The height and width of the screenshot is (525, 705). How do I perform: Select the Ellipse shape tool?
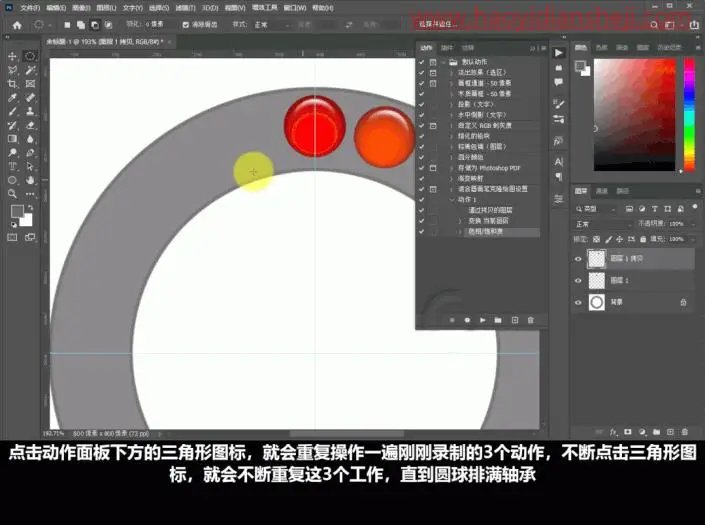coord(12,180)
